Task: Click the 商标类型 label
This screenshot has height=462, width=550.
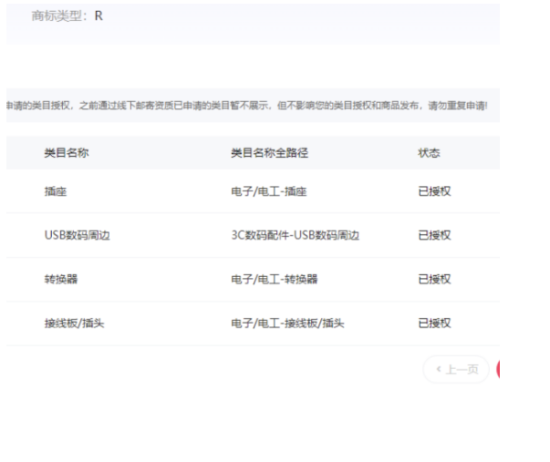Action: point(59,16)
